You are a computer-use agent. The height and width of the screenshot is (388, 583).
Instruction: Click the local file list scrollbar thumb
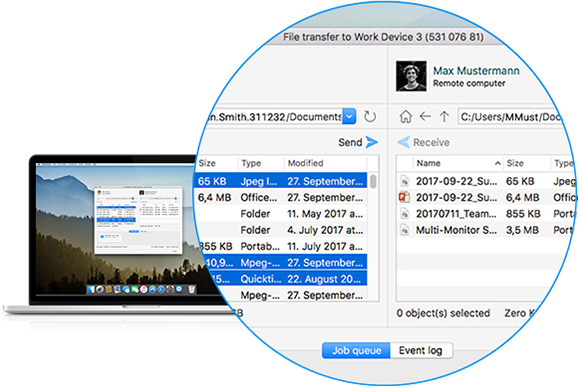pyautogui.click(x=373, y=181)
